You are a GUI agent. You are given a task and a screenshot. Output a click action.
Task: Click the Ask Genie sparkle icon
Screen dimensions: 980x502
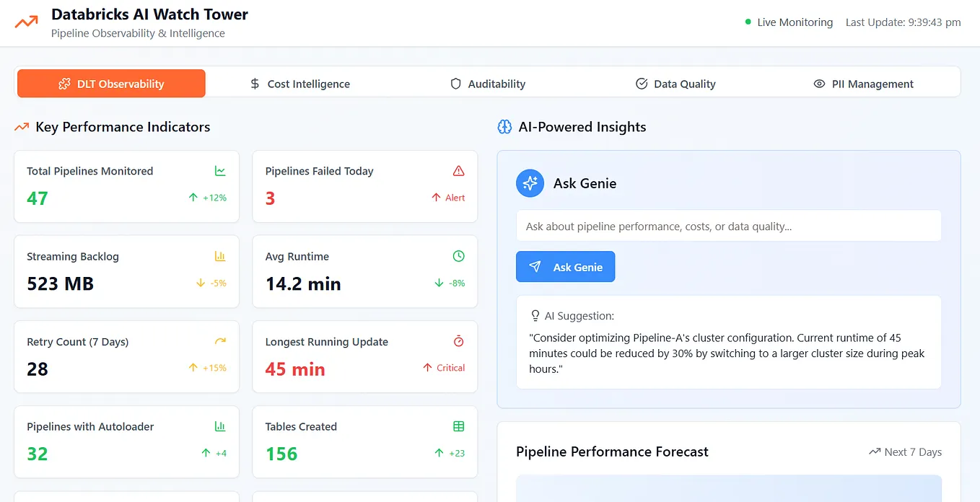[x=530, y=183]
